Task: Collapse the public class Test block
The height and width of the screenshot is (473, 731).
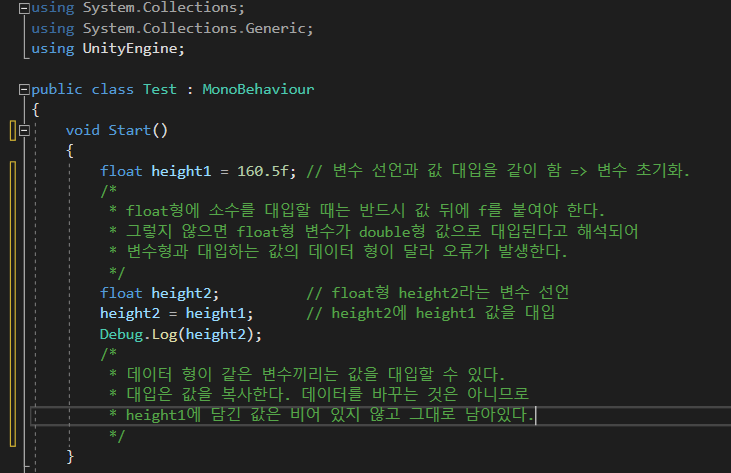Action: (24, 89)
